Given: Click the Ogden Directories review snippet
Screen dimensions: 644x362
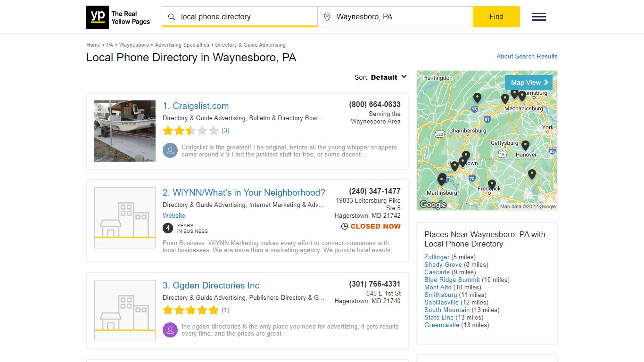Looking at the screenshot, I should [x=290, y=330].
